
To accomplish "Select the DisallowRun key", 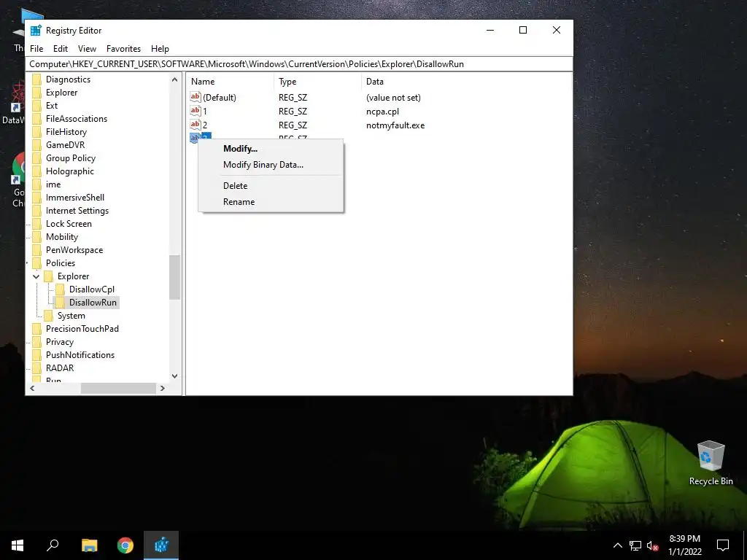I will click(93, 303).
